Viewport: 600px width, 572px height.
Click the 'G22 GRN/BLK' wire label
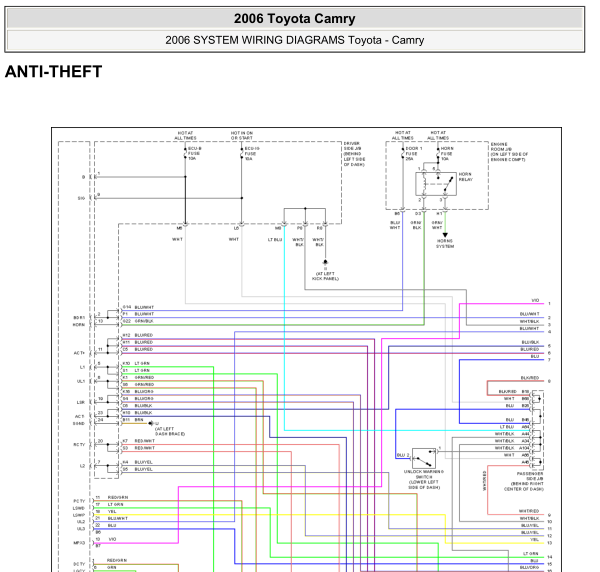pyautogui.click(x=138, y=321)
